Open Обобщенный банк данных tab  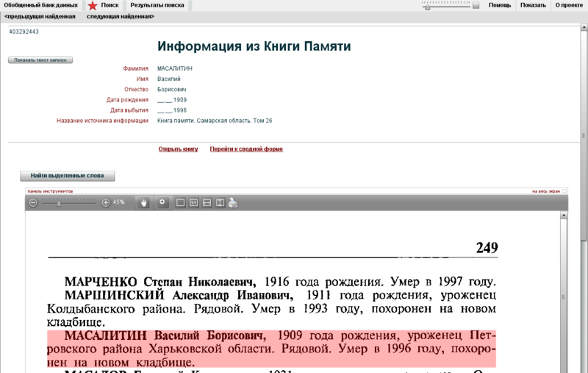pyautogui.click(x=40, y=5)
